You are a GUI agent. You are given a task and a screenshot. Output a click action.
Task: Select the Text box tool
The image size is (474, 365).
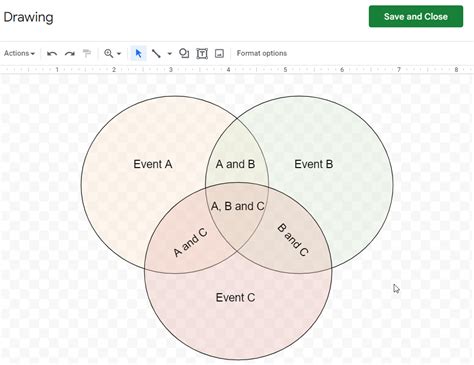point(202,53)
